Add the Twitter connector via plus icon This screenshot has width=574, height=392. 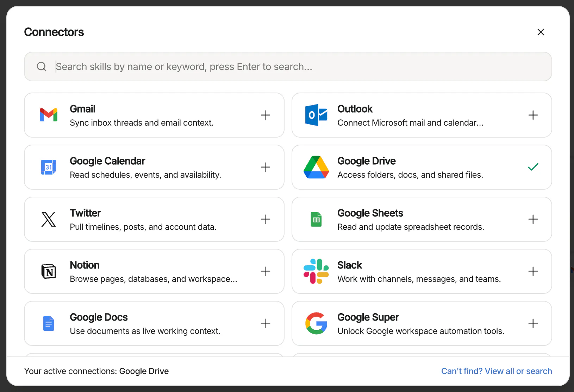pos(266,219)
